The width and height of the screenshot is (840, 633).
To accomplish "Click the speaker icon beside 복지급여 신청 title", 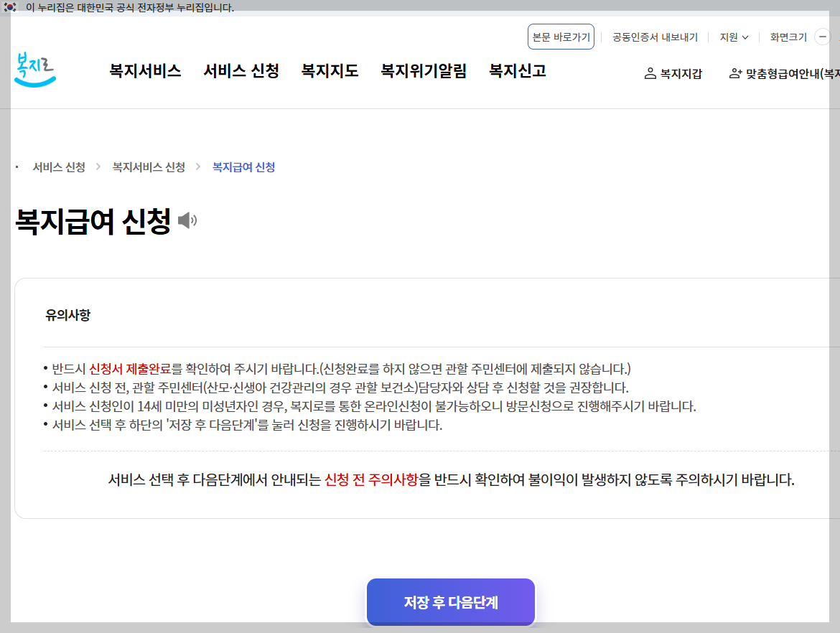I will [x=187, y=220].
